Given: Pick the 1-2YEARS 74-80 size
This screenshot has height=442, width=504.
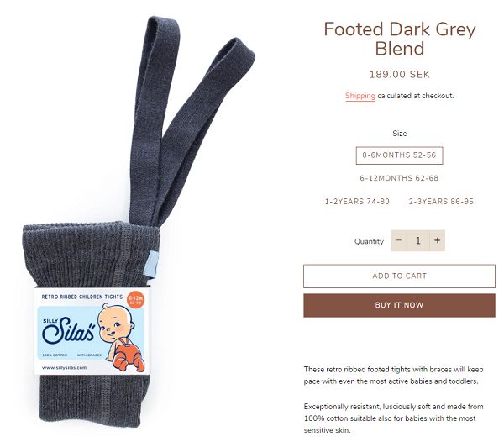Looking at the screenshot, I should 357,202.
